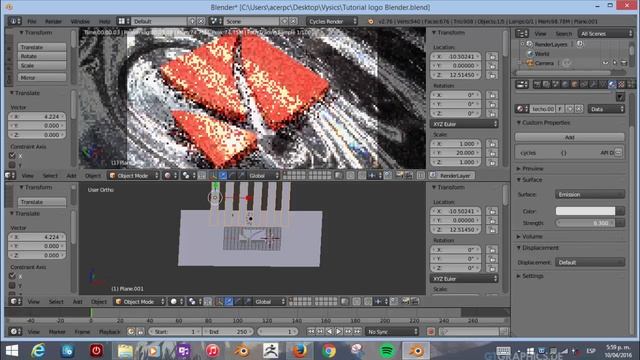This screenshot has height=360, width=640.
Task: Select the Material properties tab icon
Action: pyautogui.click(x=612, y=84)
